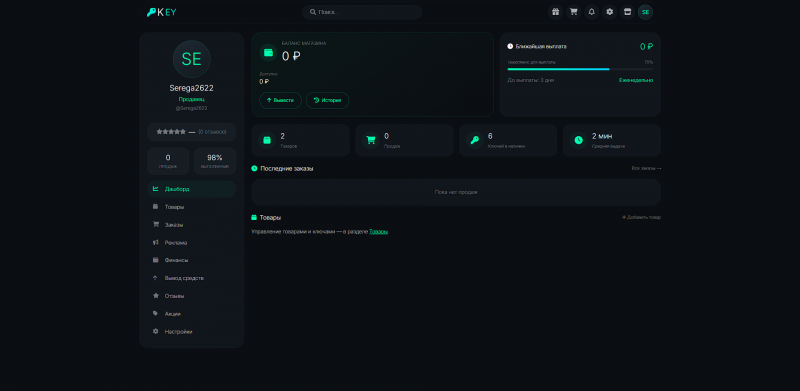Screen dimensions: 800x391
Task: Click the Вывести withdraw button
Action: [x=281, y=101]
